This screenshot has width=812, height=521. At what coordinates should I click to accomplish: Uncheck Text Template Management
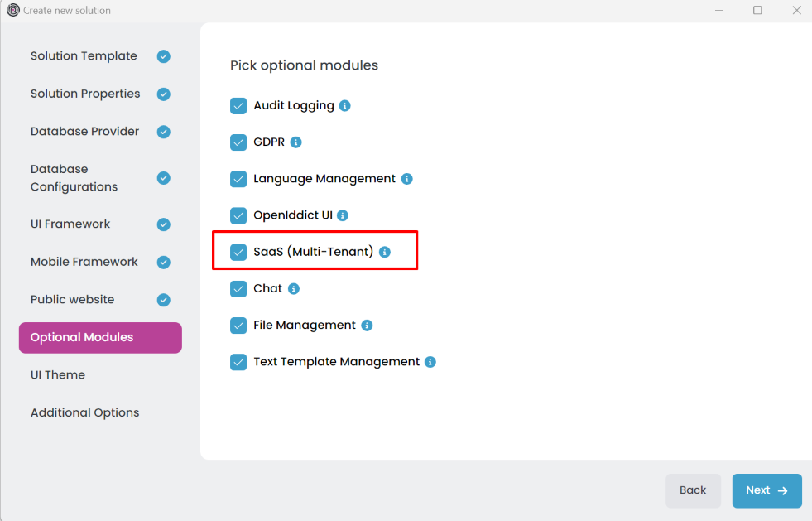point(238,362)
